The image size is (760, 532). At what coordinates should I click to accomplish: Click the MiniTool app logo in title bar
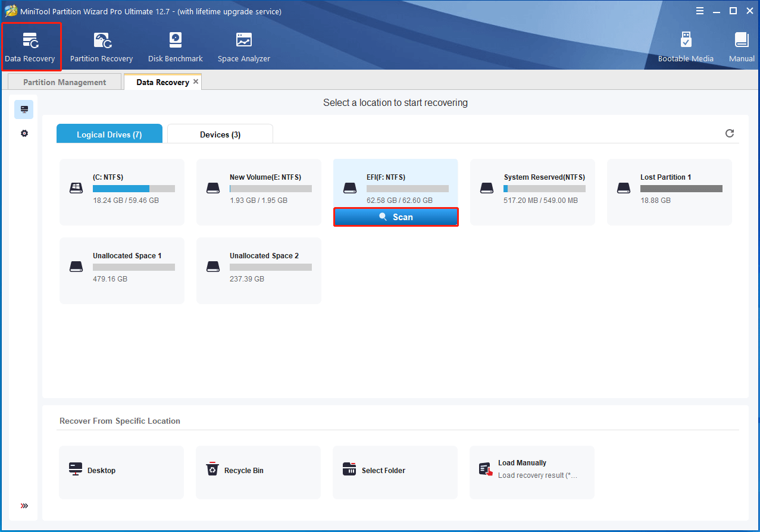(11, 11)
